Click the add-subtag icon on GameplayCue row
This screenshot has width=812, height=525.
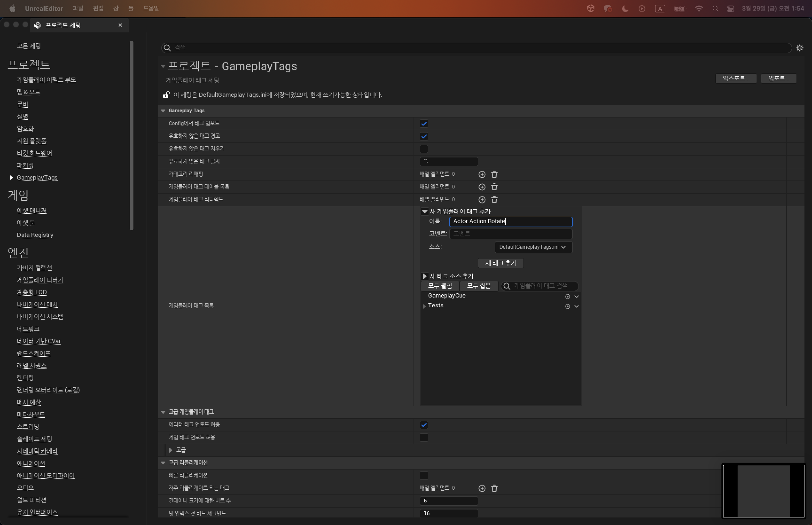567,296
